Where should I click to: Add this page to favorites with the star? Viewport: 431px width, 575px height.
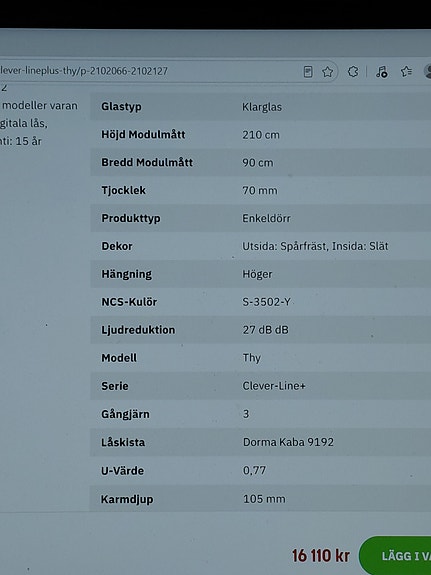(x=328, y=72)
